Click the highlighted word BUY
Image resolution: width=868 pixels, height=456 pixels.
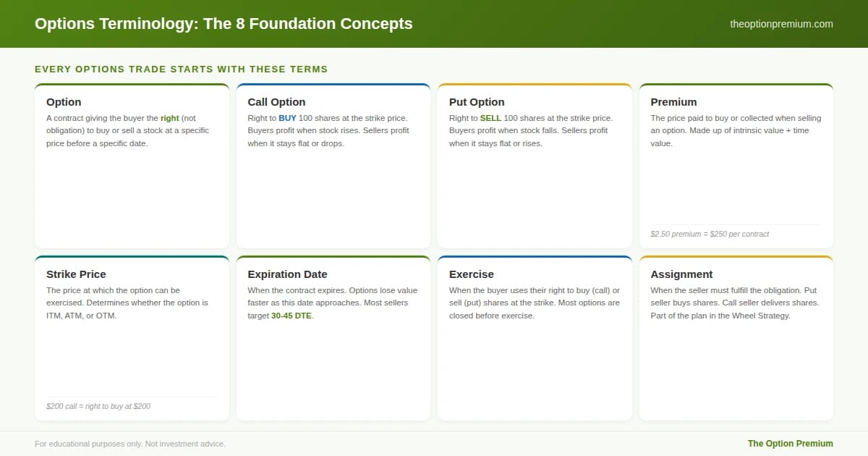287,118
